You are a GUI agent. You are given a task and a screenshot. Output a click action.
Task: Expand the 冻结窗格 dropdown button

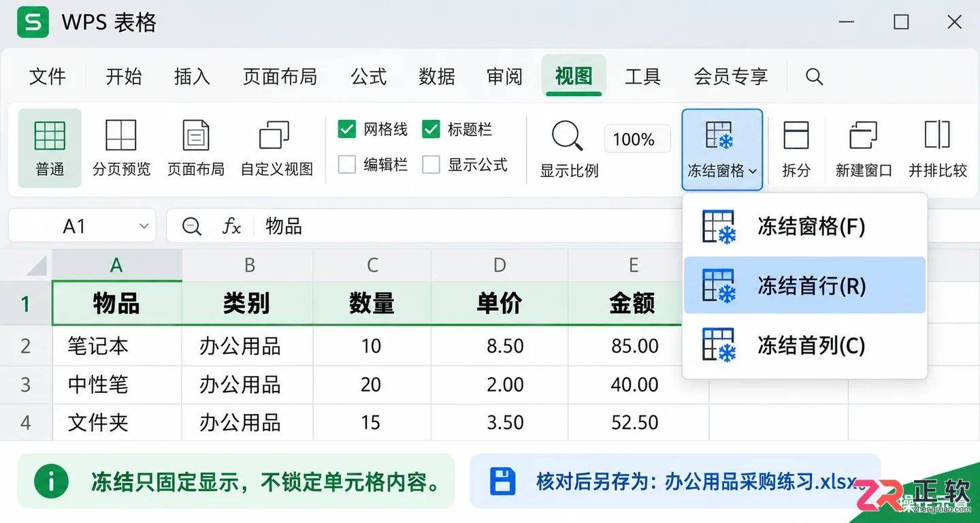pos(722,149)
